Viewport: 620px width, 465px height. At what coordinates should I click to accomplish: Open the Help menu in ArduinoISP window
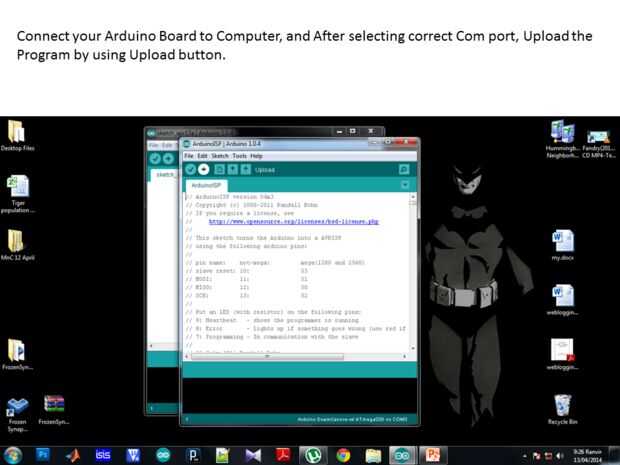click(256, 156)
